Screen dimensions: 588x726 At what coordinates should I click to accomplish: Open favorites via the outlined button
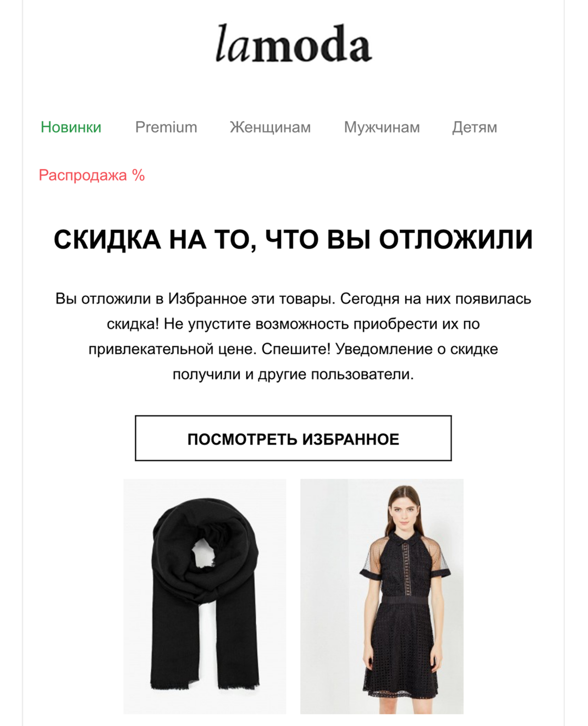pyautogui.click(x=293, y=438)
